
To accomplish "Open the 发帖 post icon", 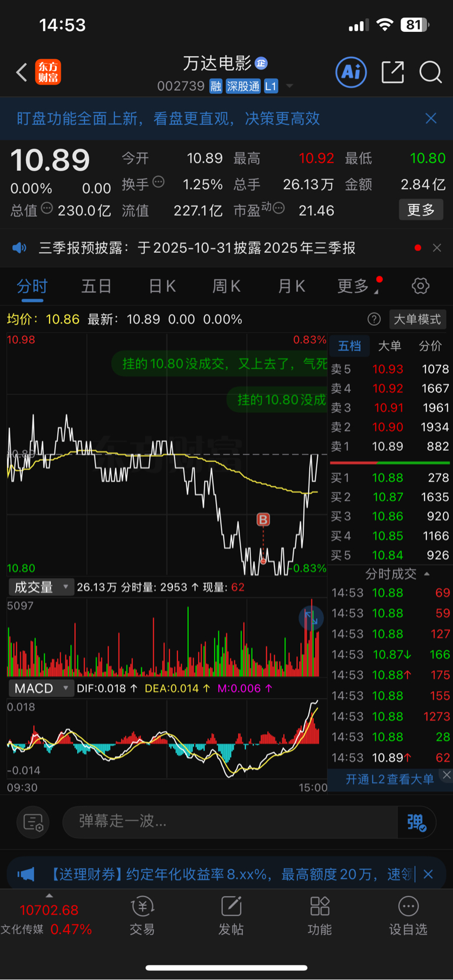I will coord(231,916).
